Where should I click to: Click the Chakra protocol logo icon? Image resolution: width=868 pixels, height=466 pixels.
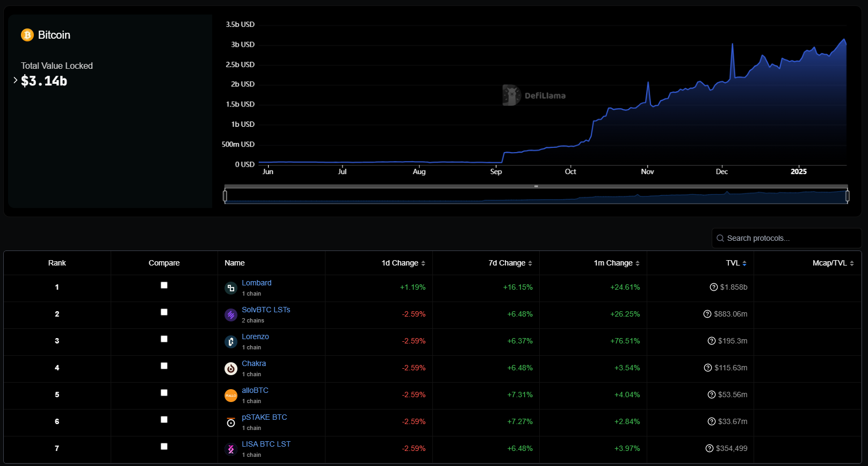230,369
